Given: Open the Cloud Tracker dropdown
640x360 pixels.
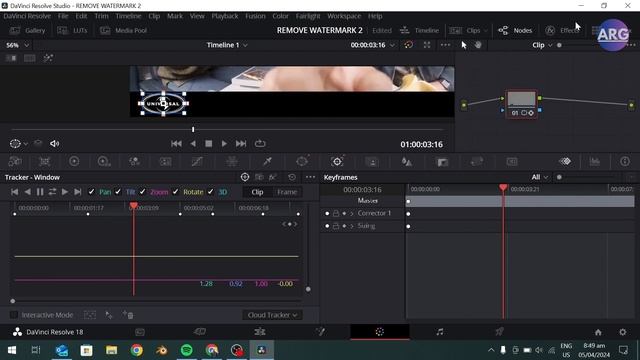Looking at the screenshot, I should (x=272, y=315).
